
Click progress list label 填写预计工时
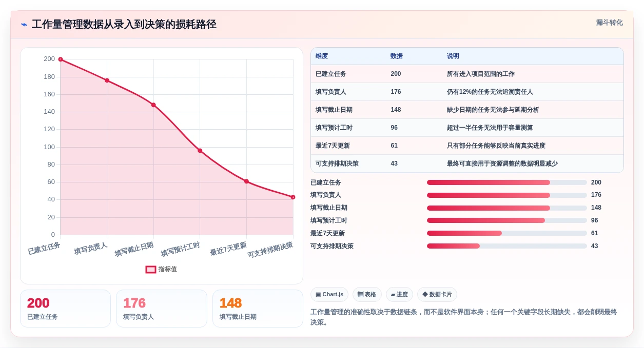[329, 220]
